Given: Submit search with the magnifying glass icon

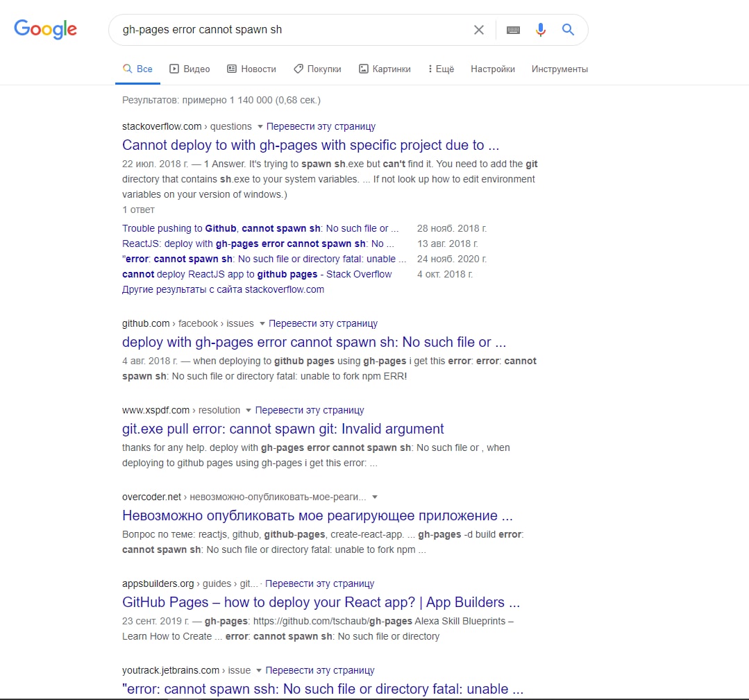Looking at the screenshot, I should click(568, 30).
